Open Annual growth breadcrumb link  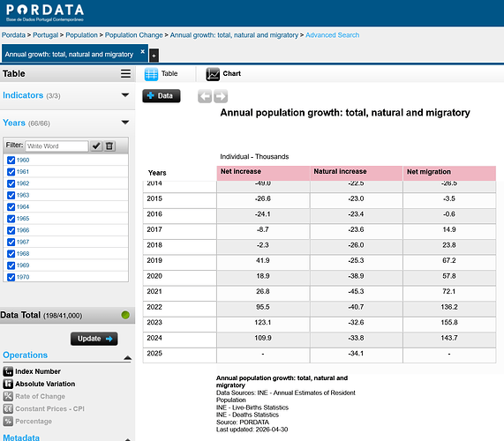pos(234,35)
